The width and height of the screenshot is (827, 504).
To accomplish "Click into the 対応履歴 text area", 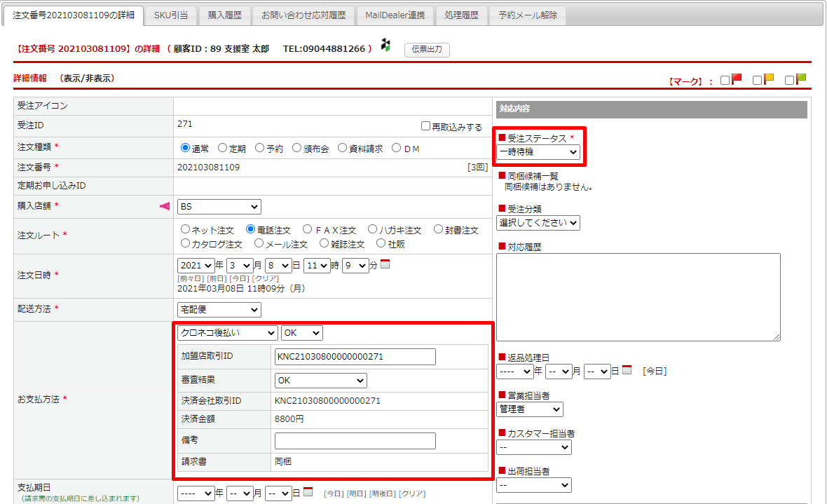I will [638, 297].
